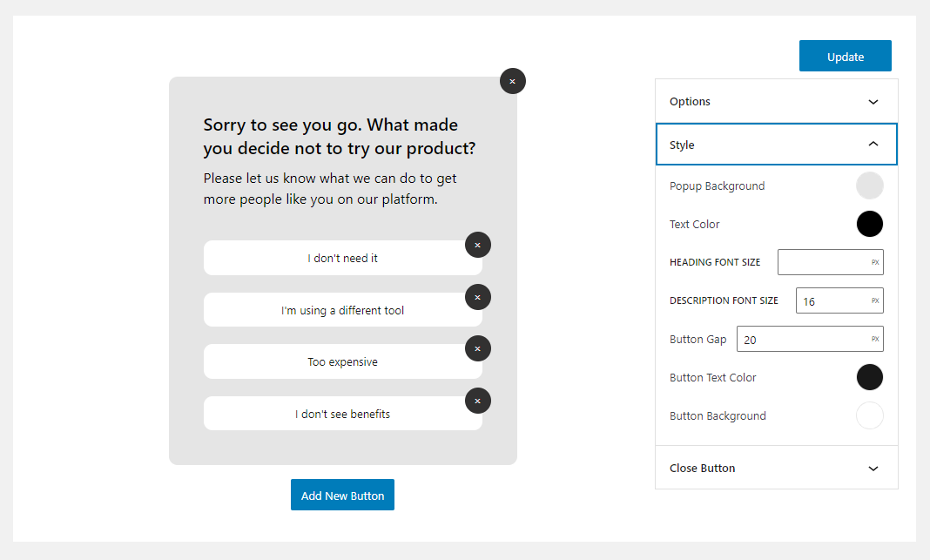This screenshot has height=560, width=930.
Task: Edit the Button Gap value field
Action: (x=803, y=340)
